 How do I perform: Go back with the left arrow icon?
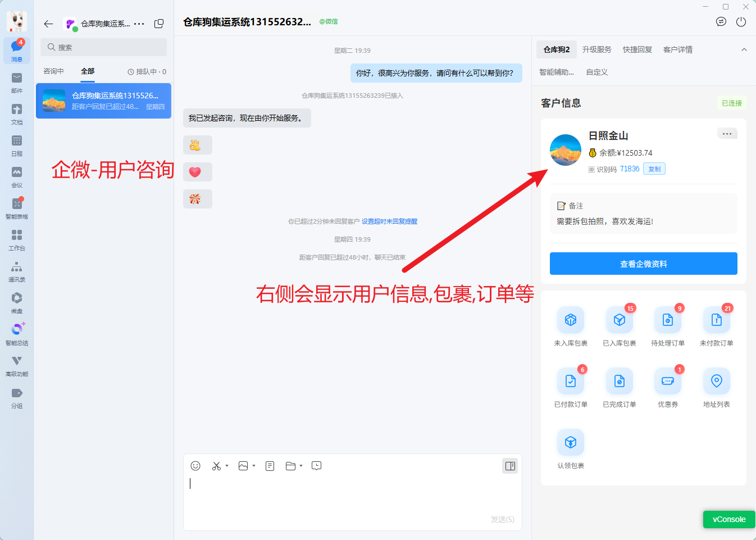(48, 24)
